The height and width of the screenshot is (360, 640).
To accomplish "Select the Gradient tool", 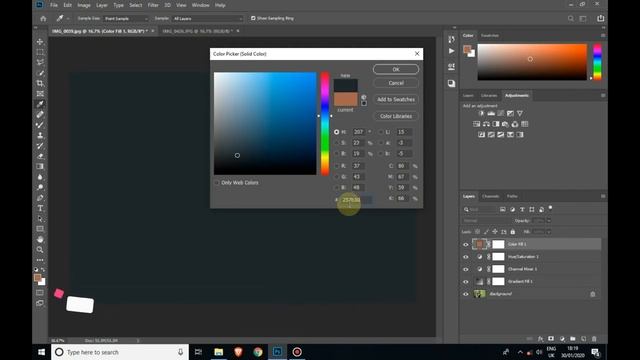I will pos(40,167).
